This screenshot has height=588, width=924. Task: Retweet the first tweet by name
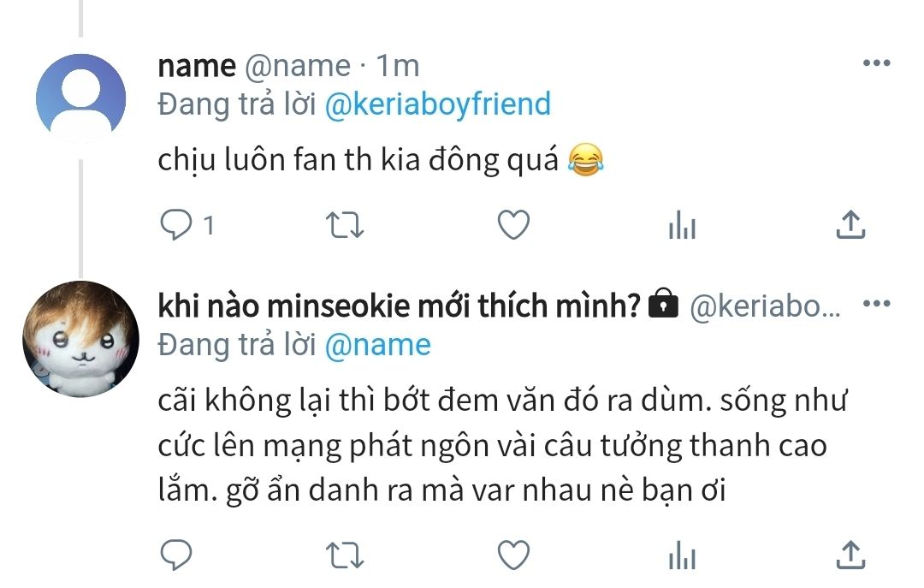coord(346,225)
